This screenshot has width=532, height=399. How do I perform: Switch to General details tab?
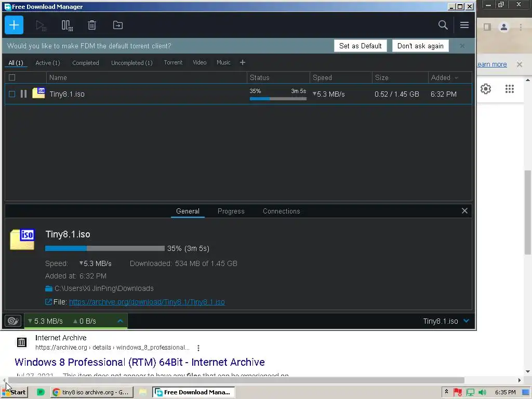(188, 211)
